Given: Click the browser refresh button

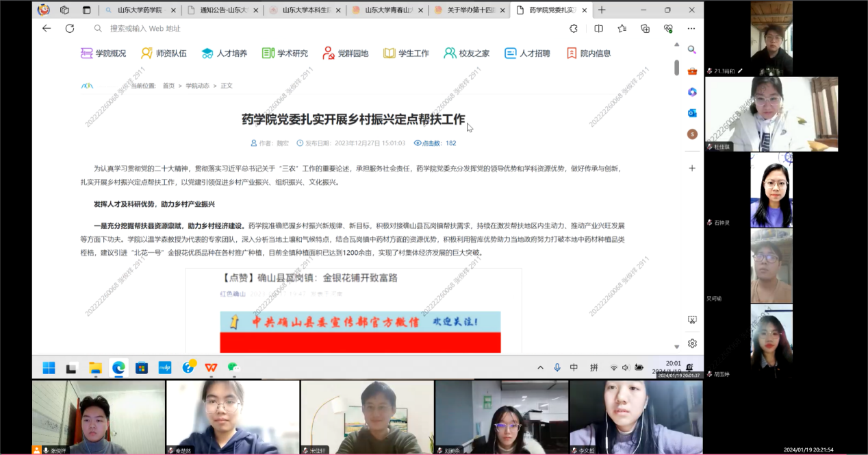Looking at the screenshot, I should (69, 29).
